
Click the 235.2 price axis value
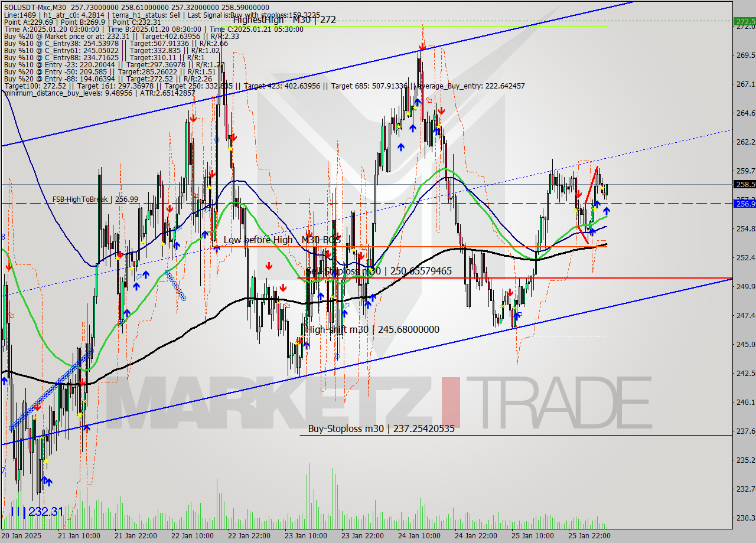(745, 460)
